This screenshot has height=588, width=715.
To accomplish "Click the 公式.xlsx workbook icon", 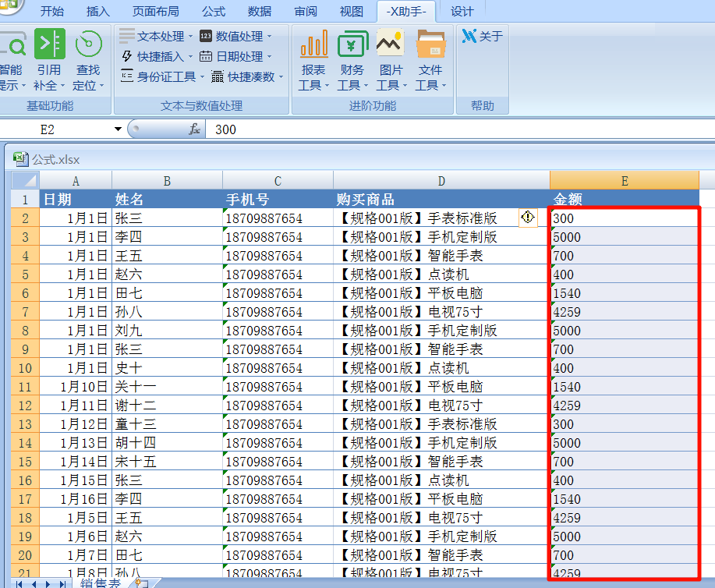I will 20,159.
